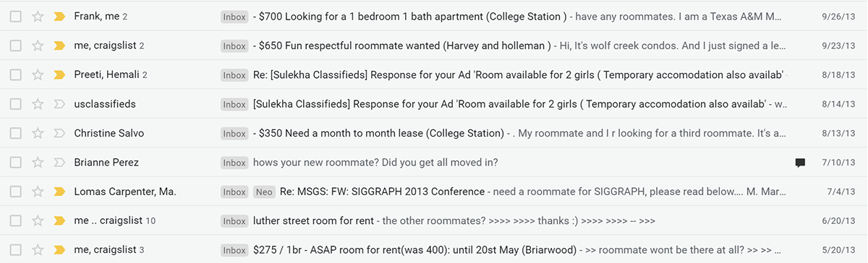Select the Brianne Perez conversation checkbox
Viewport: 868px width, 263px height.
[x=15, y=163]
